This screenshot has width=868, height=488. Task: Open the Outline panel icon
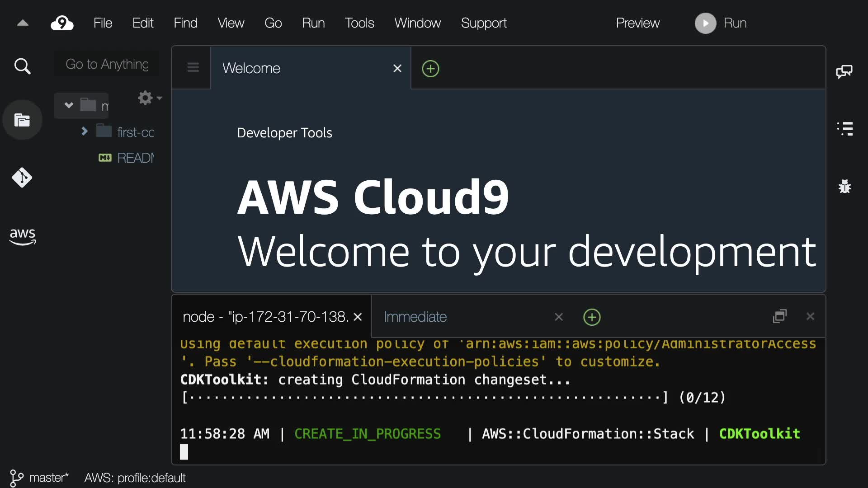coord(844,129)
